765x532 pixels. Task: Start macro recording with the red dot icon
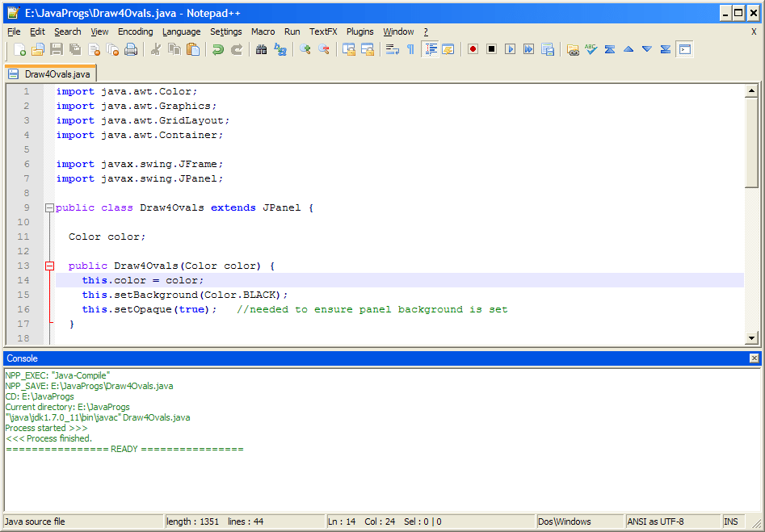473,49
